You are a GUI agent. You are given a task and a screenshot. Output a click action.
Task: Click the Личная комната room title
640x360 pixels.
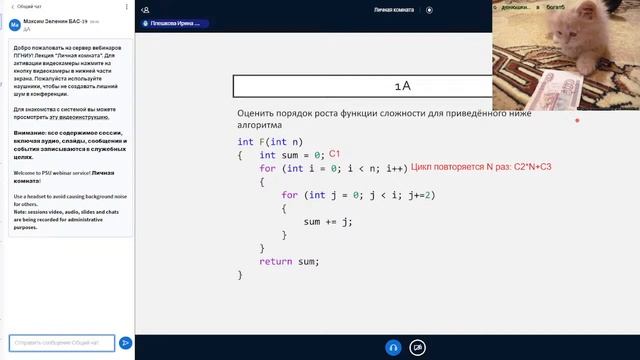coord(394,10)
